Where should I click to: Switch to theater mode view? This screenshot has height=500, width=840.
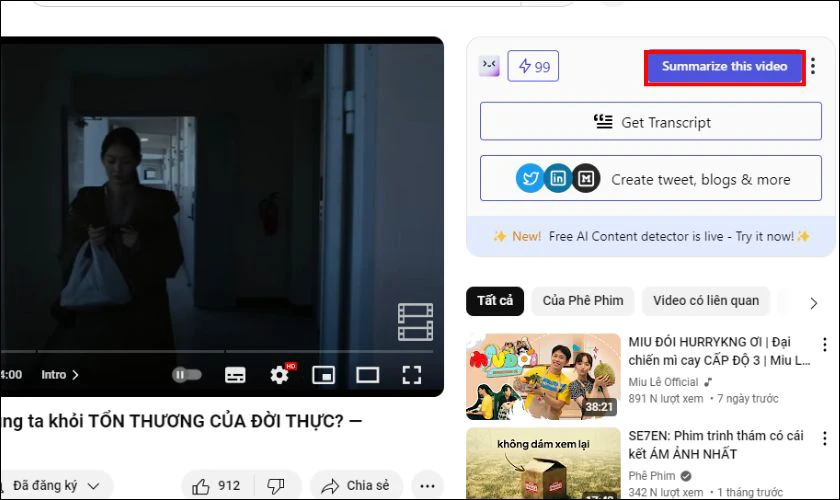(368, 375)
